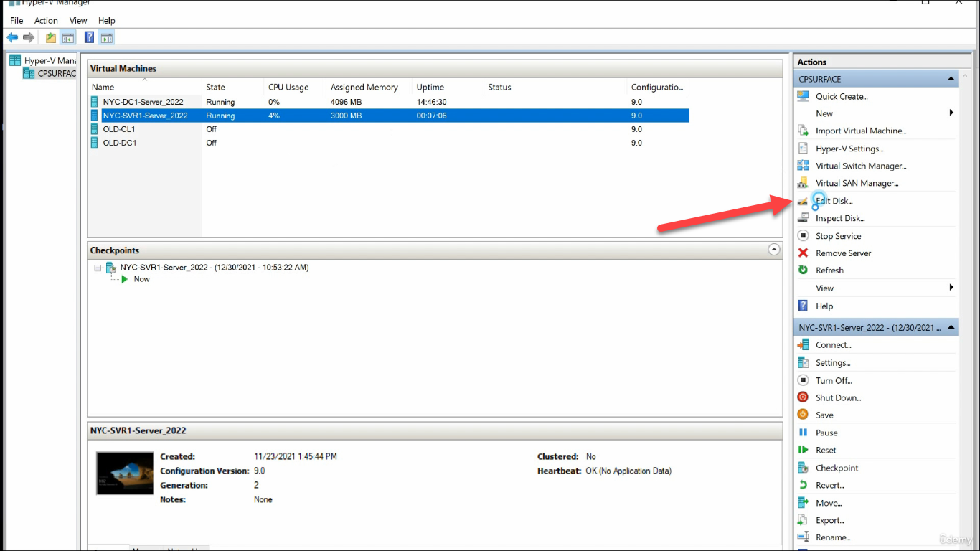Click the Import Virtual Machine icon
This screenshot has width=980, height=551.
pos(804,131)
